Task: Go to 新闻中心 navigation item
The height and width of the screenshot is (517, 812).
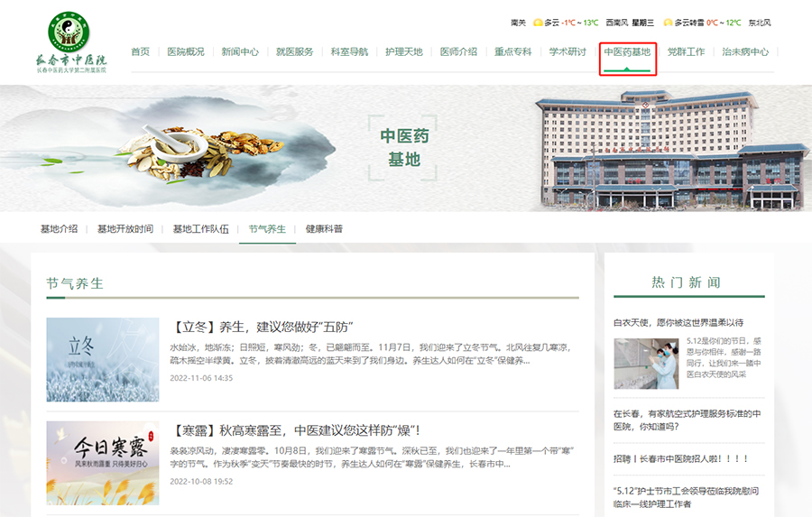Action: pyautogui.click(x=240, y=52)
